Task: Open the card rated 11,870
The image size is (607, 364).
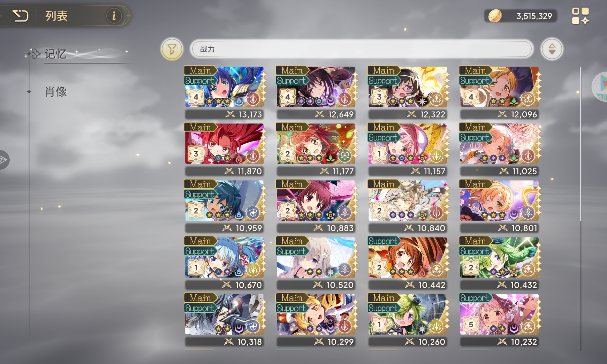Action: point(225,149)
